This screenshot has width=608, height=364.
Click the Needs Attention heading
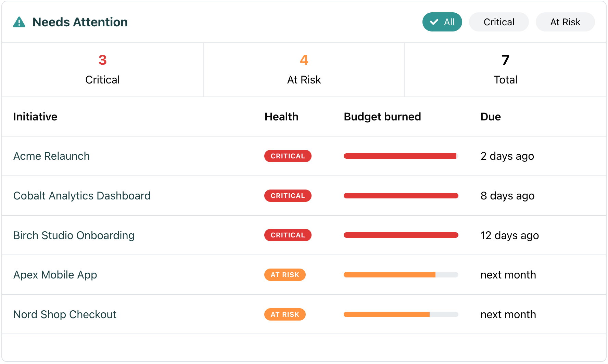80,22
